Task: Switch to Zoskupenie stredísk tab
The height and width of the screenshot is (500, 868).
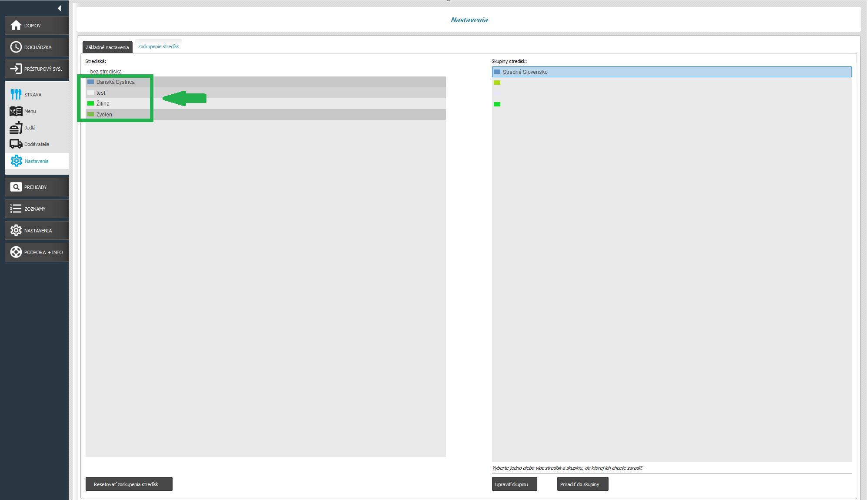Action: [158, 46]
